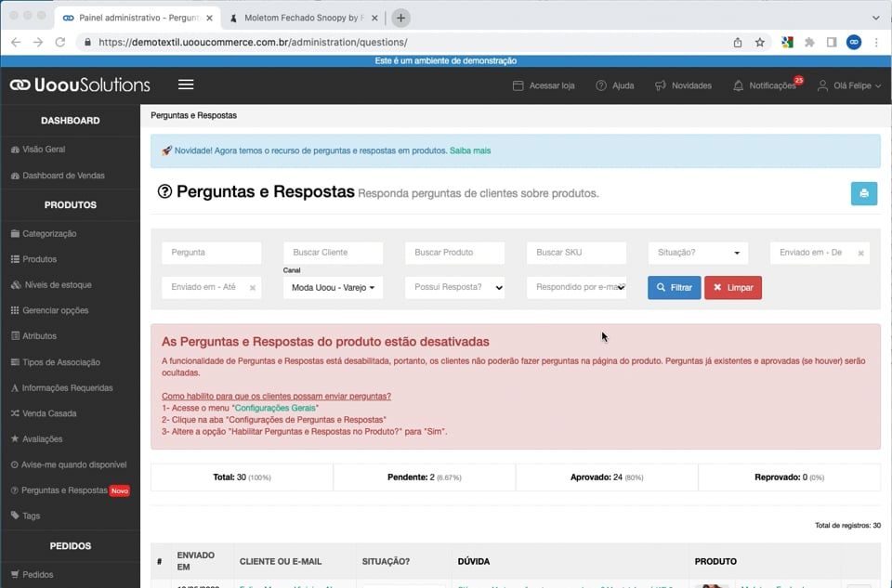The width and height of the screenshot is (892, 588).
Task: Open Visão Geral in the sidebar
Action: pos(41,150)
